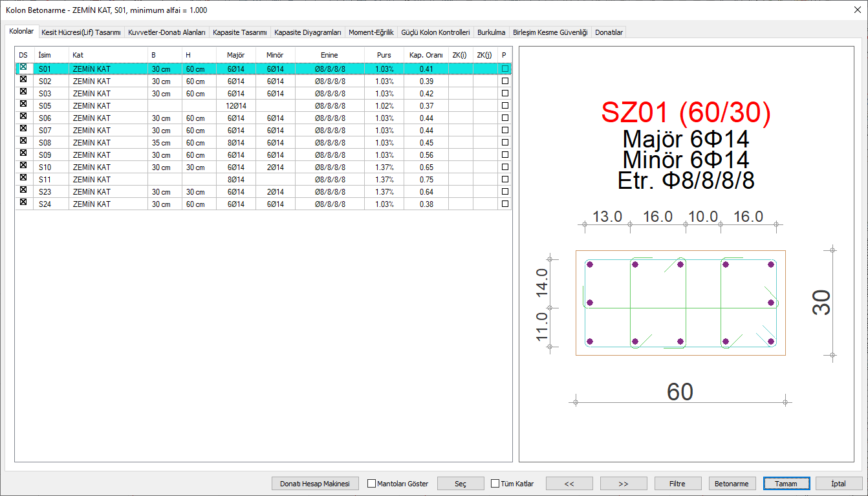Click the Kat column header

[108, 55]
